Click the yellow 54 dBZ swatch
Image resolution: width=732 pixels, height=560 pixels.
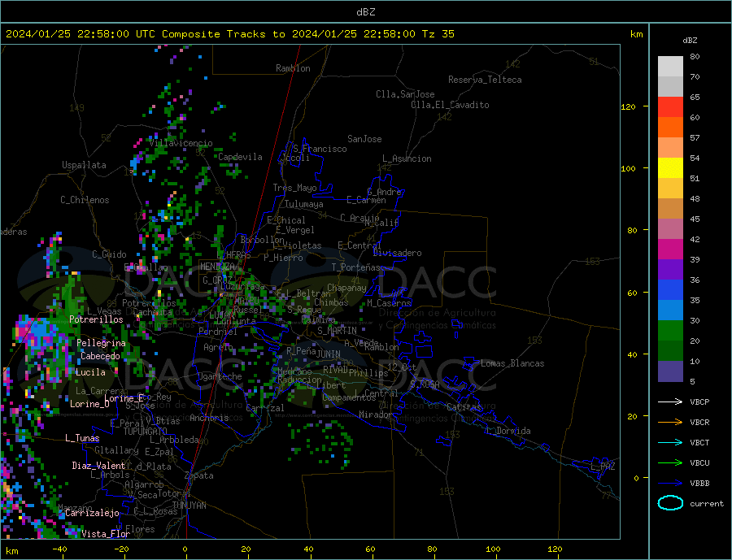670,168
